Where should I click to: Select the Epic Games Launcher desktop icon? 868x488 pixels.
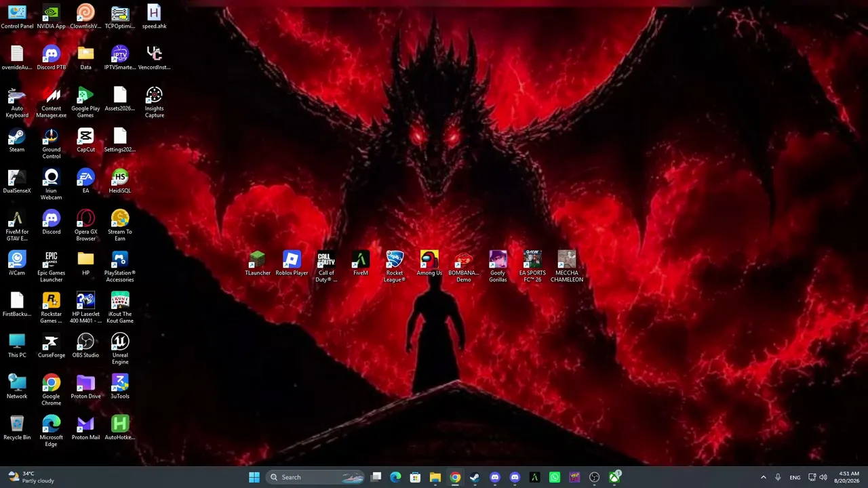[x=52, y=267]
